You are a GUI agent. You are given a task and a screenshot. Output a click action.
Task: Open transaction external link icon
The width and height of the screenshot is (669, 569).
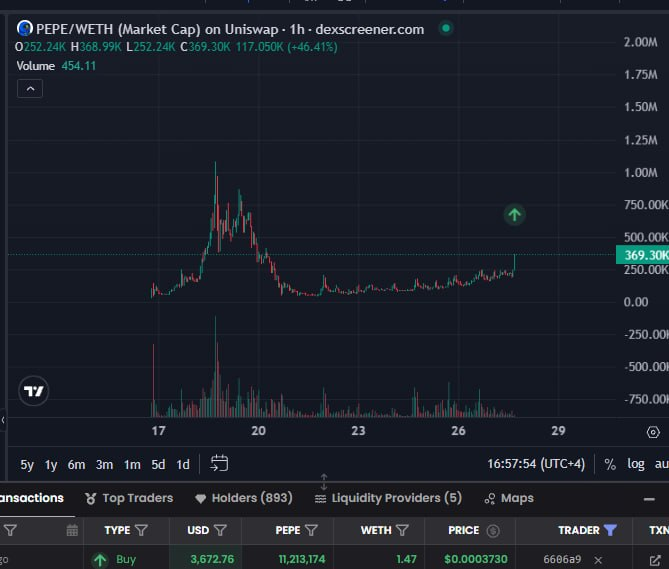coord(654,560)
